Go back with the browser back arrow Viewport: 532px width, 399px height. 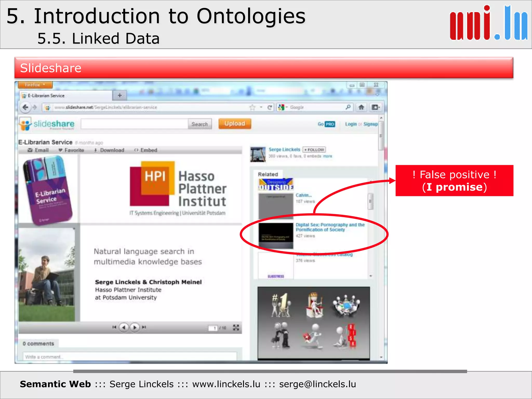pyautogui.click(x=25, y=107)
